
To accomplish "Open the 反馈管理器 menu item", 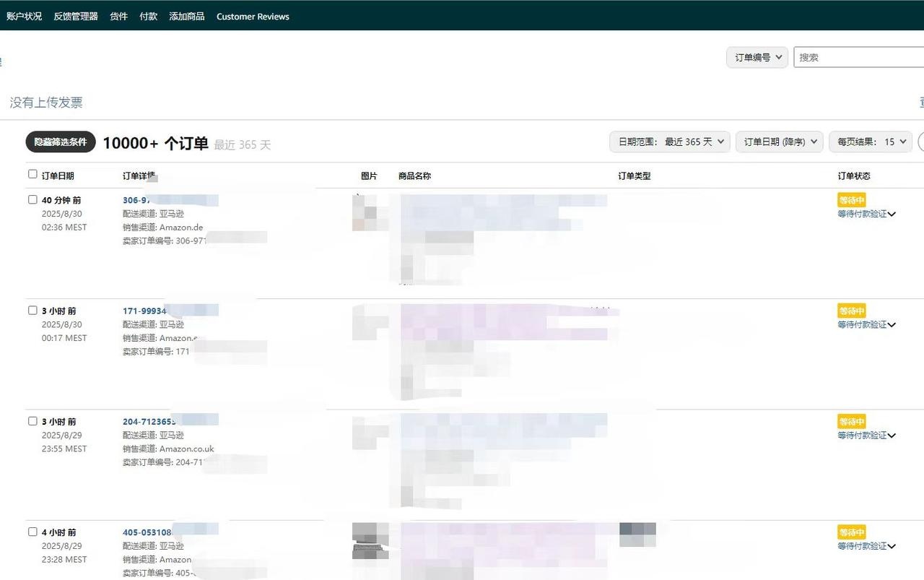I will [x=76, y=16].
